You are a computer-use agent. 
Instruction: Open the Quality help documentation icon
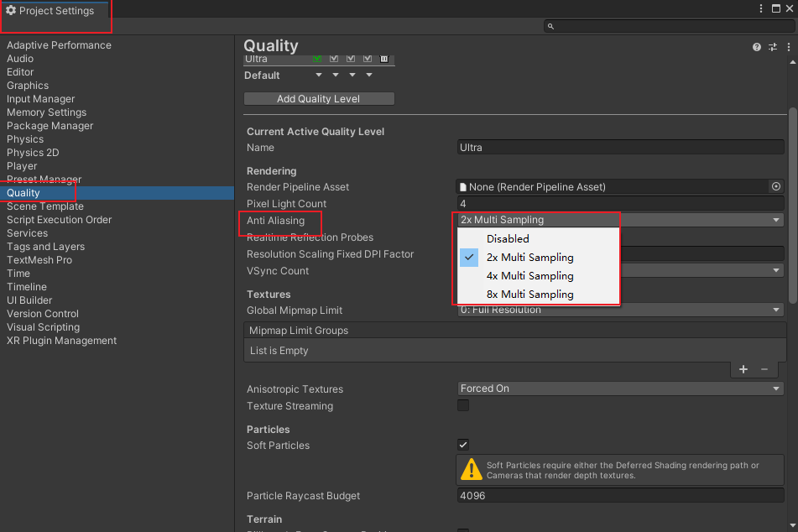pos(757,47)
